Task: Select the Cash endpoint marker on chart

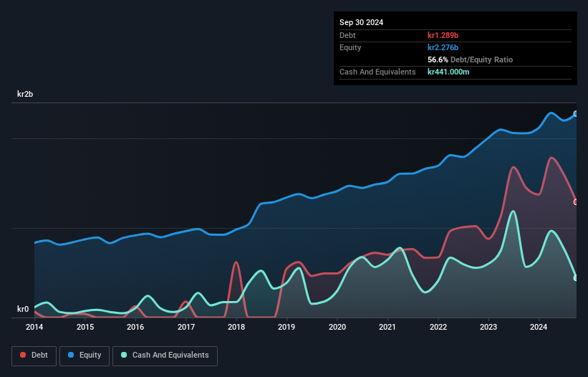Action: point(576,278)
